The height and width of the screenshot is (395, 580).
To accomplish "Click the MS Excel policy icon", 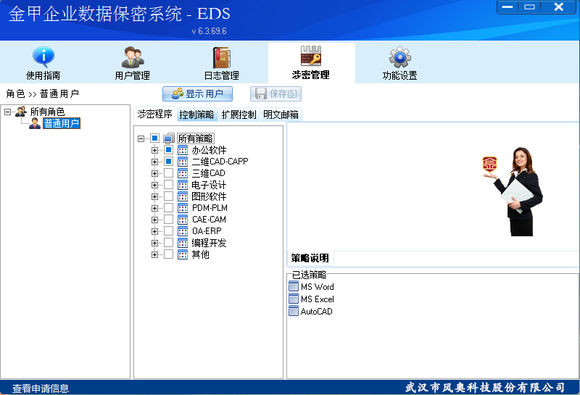I will [294, 298].
